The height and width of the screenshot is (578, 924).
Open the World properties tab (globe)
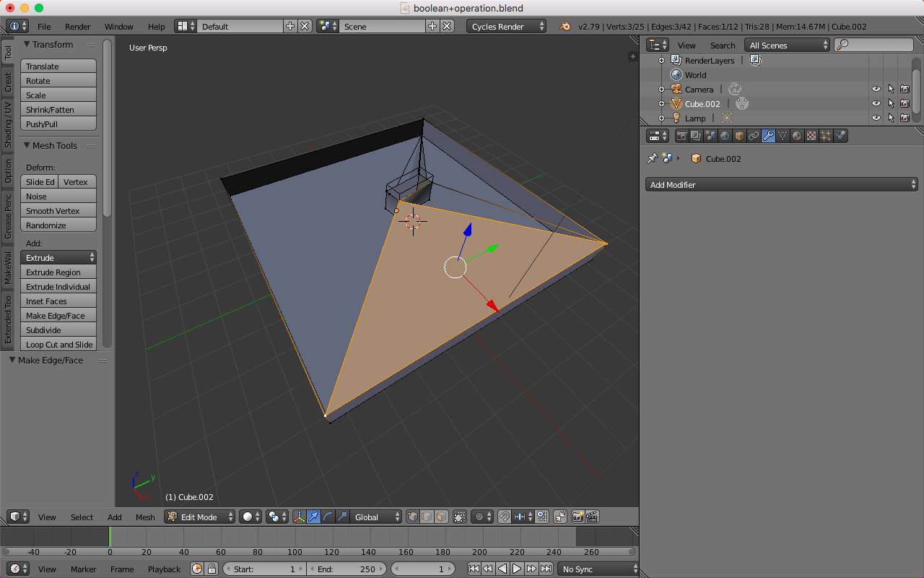click(725, 136)
